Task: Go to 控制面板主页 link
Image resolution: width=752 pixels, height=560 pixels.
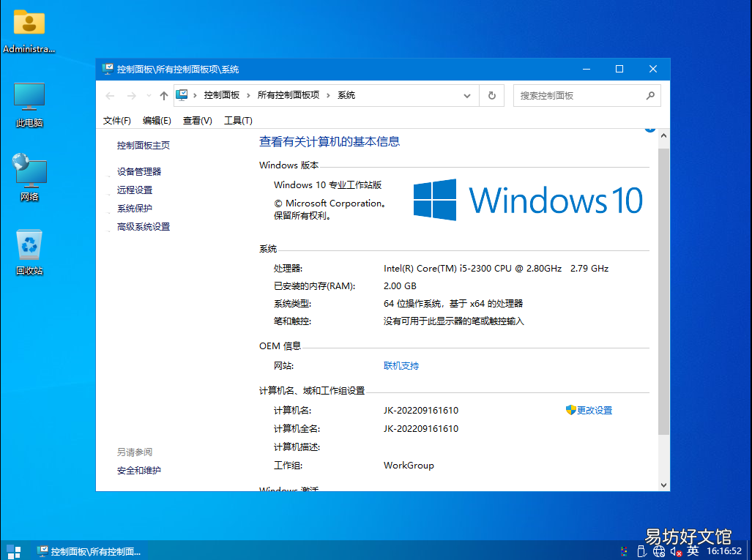Action: pyautogui.click(x=144, y=145)
